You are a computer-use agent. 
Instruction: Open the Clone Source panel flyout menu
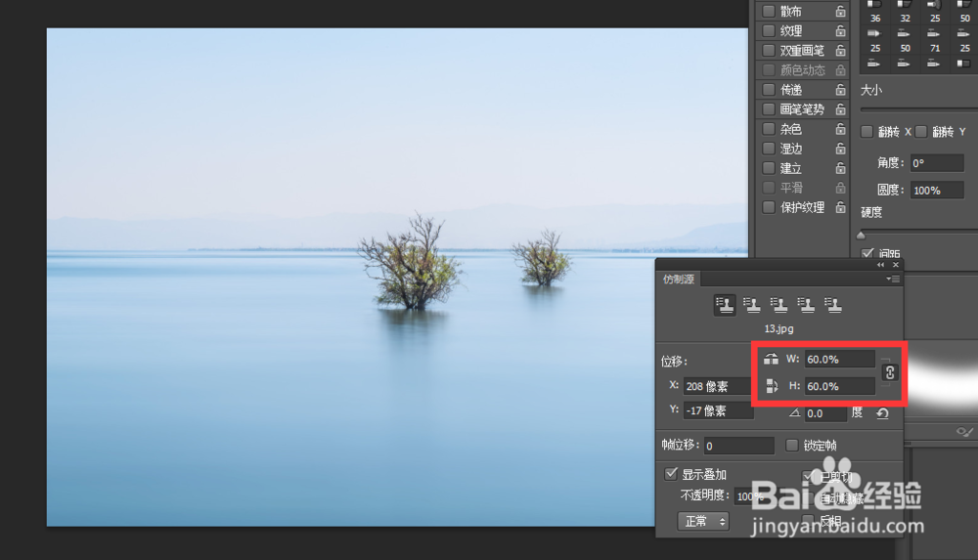[x=893, y=279]
